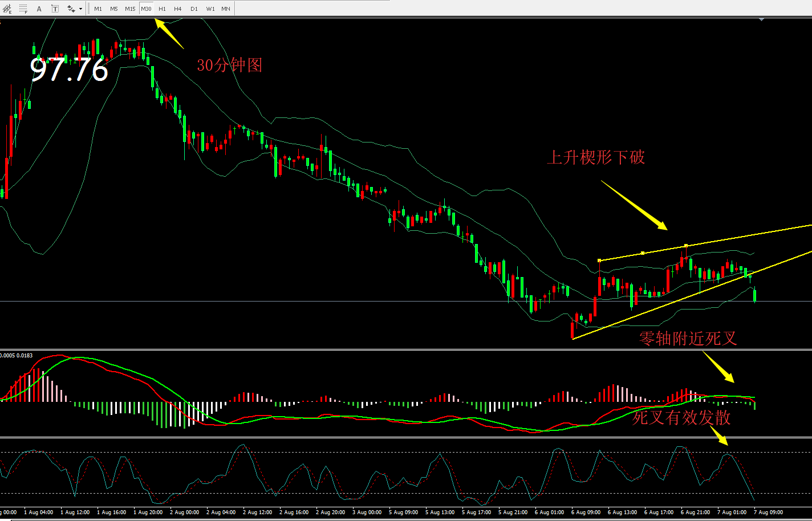The image size is (812, 521).
Task: Select the Text Label tool
Action: click(55, 9)
